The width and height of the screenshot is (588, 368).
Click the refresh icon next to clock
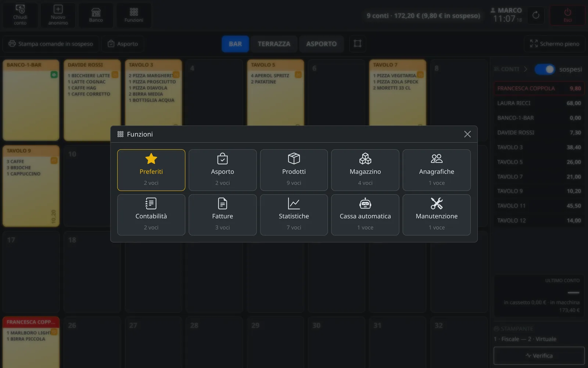tap(536, 15)
